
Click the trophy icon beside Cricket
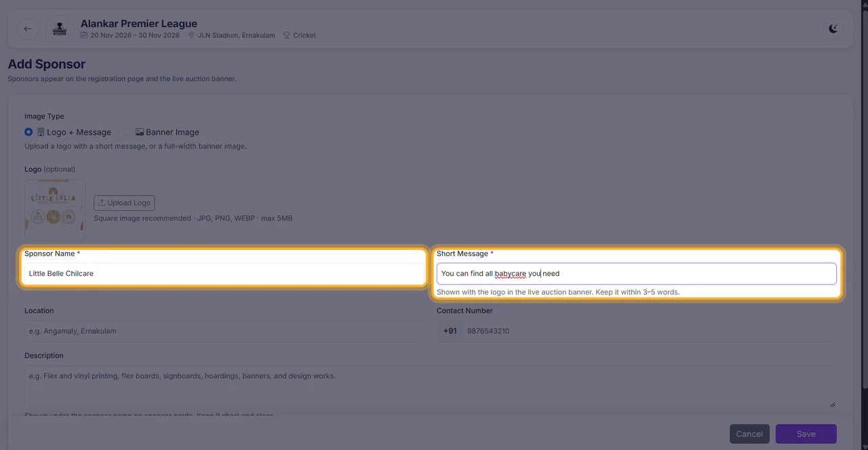[x=287, y=35]
